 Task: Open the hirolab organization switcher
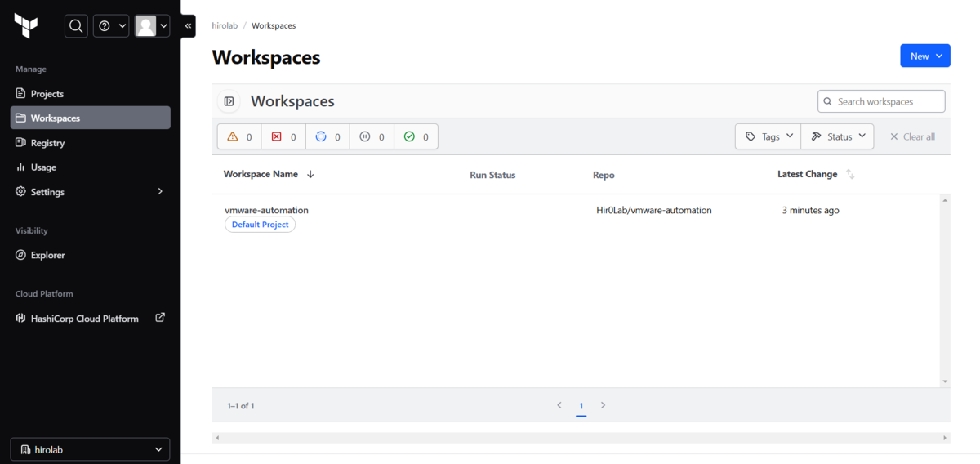tap(90, 449)
